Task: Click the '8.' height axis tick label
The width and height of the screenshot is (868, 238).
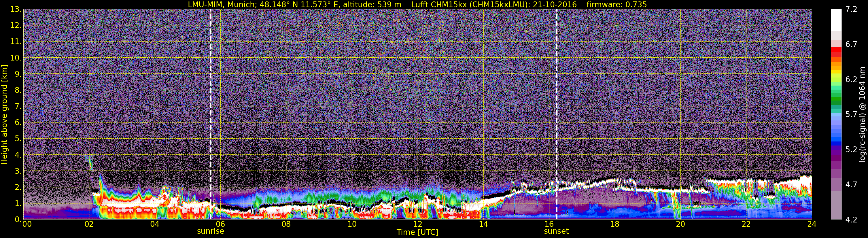Action: pyautogui.click(x=18, y=90)
